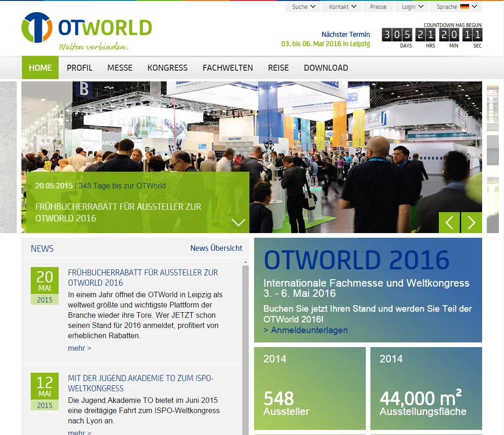Expand the green banner down chevron
Image resolution: width=504 pixels, height=435 pixels.
pyautogui.click(x=238, y=222)
